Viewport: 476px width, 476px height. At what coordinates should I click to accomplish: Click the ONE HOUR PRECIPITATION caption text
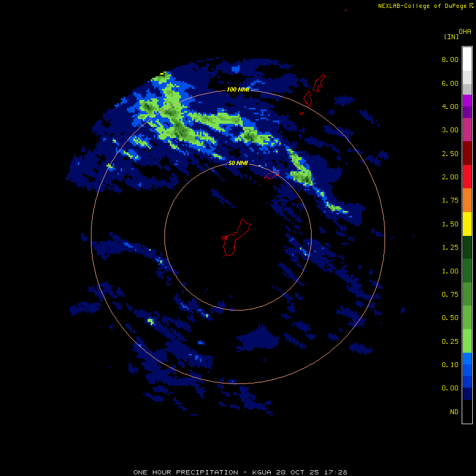click(186, 472)
